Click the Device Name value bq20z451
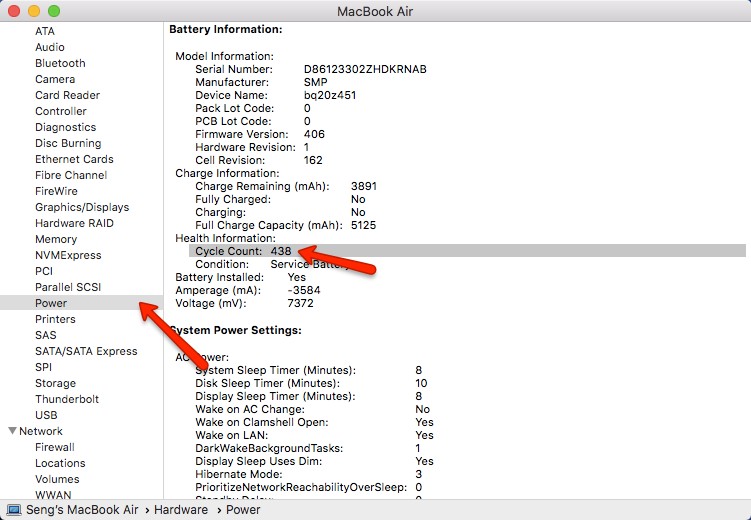This screenshot has width=751, height=520. click(x=330, y=95)
